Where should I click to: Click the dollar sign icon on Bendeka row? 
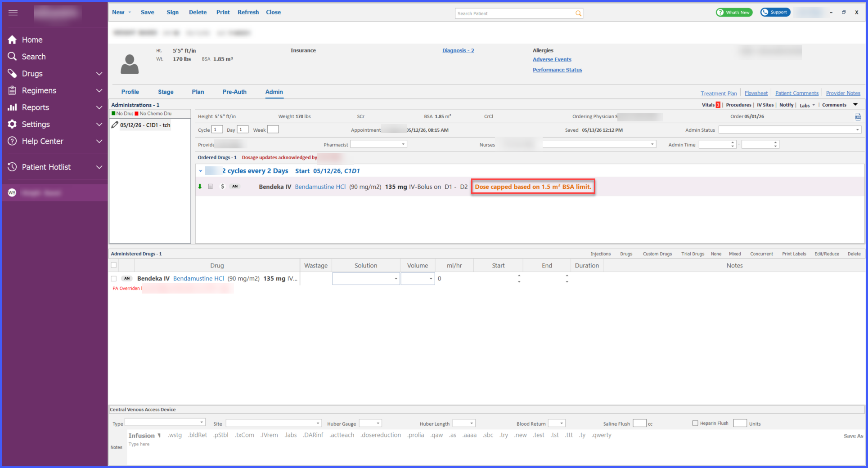[222, 186]
